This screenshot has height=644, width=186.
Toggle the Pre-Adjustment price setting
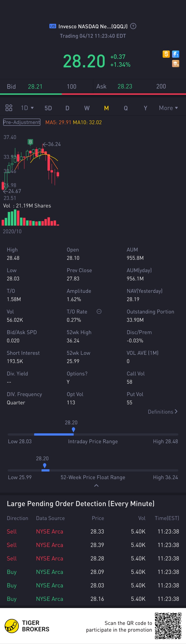tap(22, 122)
